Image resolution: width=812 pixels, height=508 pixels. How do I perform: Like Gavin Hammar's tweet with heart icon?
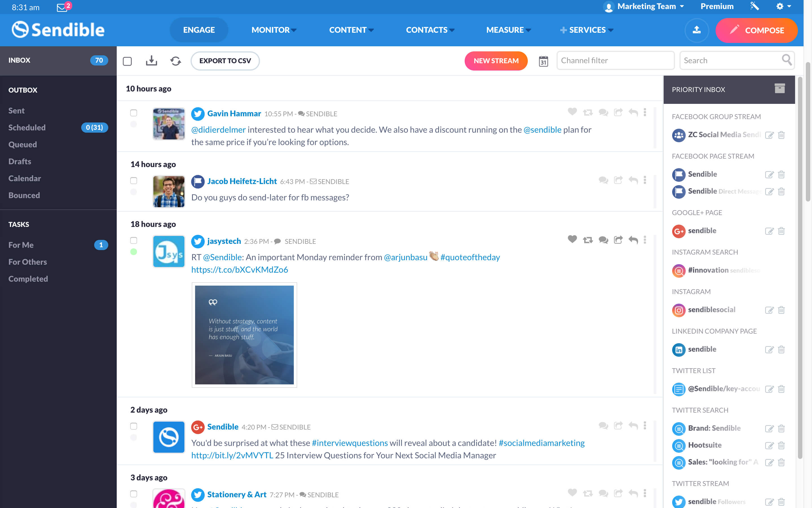point(572,111)
